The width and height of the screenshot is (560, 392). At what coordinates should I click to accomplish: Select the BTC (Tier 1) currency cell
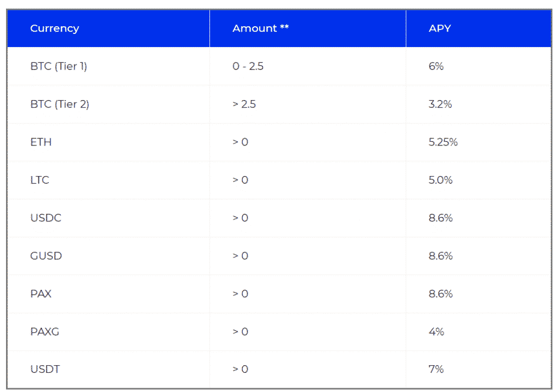pos(59,67)
